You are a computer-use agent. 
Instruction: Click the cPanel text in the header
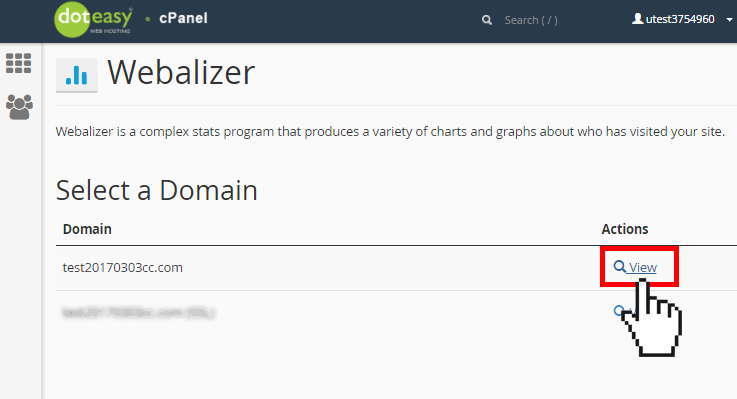[183, 18]
